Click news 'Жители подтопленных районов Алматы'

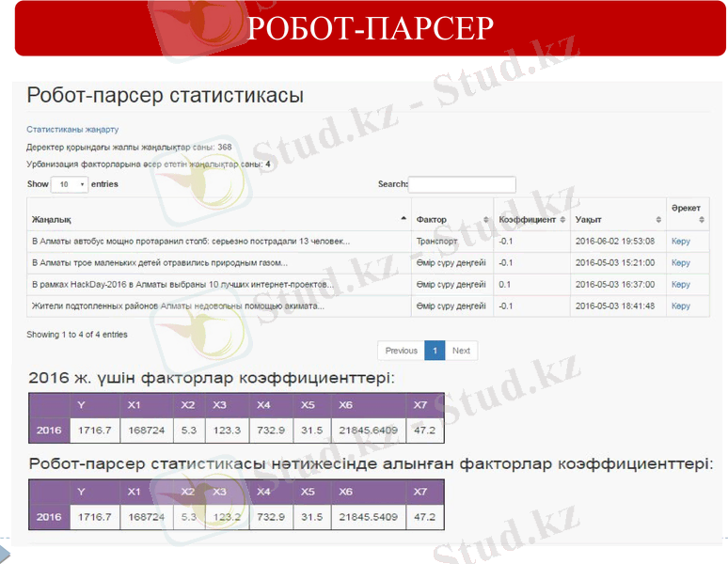[x=178, y=306]
